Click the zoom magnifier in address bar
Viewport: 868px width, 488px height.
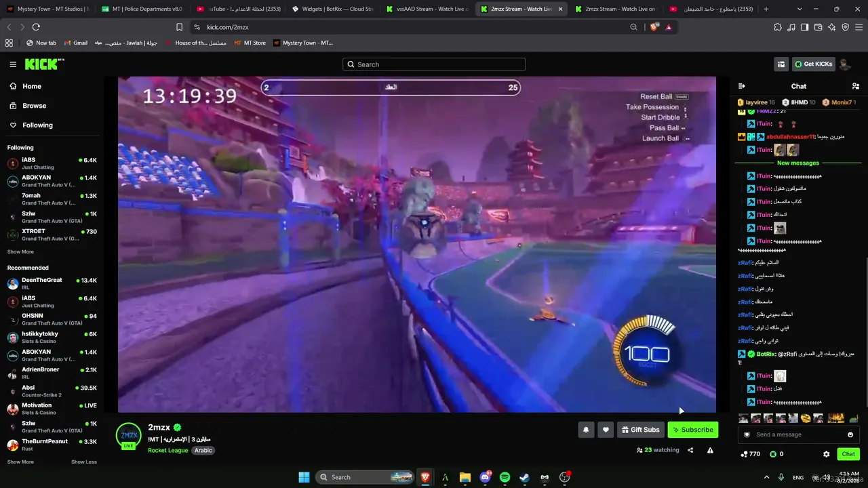point(633,27)
